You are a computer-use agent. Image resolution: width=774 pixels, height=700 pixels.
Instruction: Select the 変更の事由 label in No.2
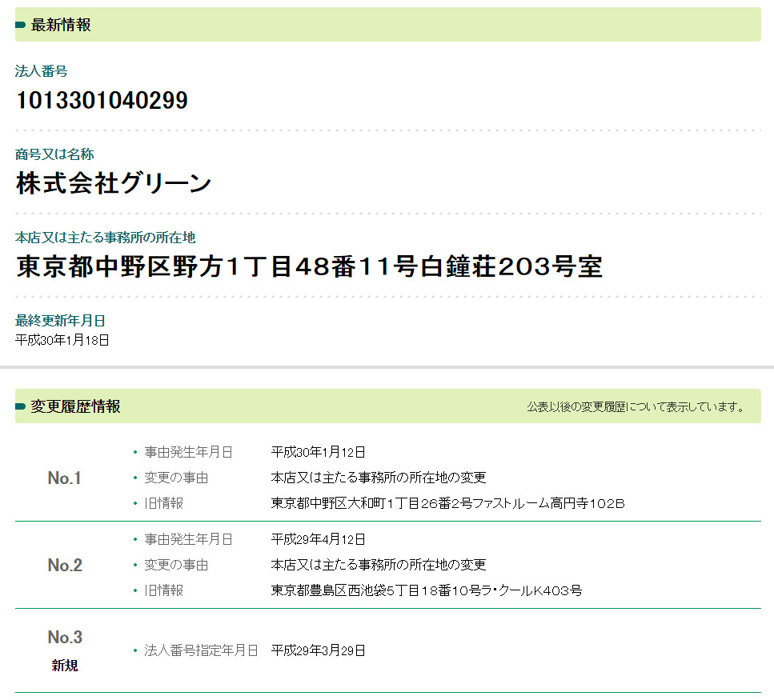click(x=176, y=566)
